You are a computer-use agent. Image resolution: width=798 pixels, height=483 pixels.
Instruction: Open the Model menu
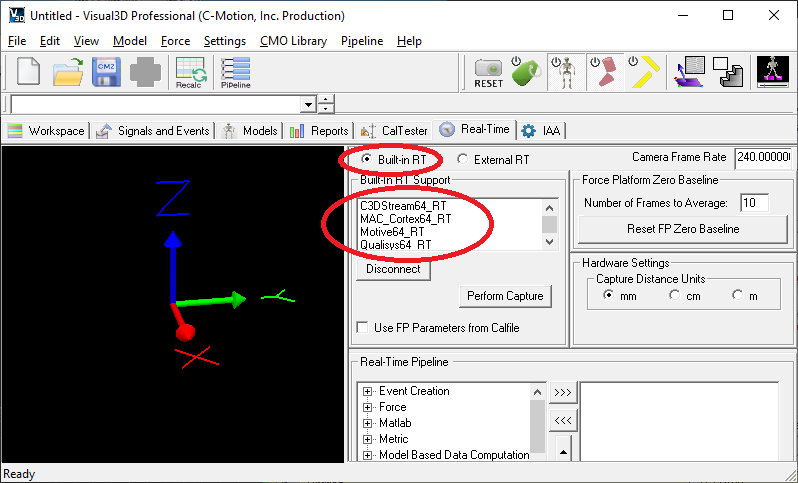pyautogui.click(x=130, y=41)
